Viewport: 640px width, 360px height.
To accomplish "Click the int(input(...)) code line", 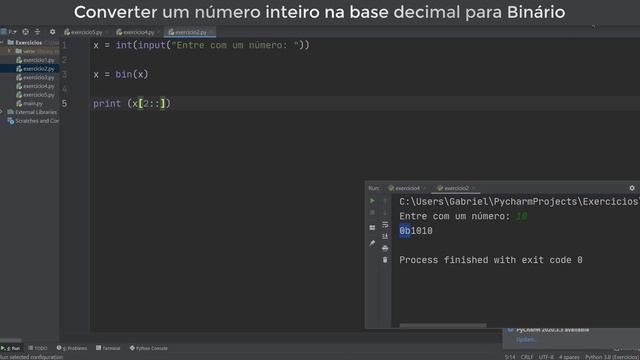I will (x=202, y=45).
